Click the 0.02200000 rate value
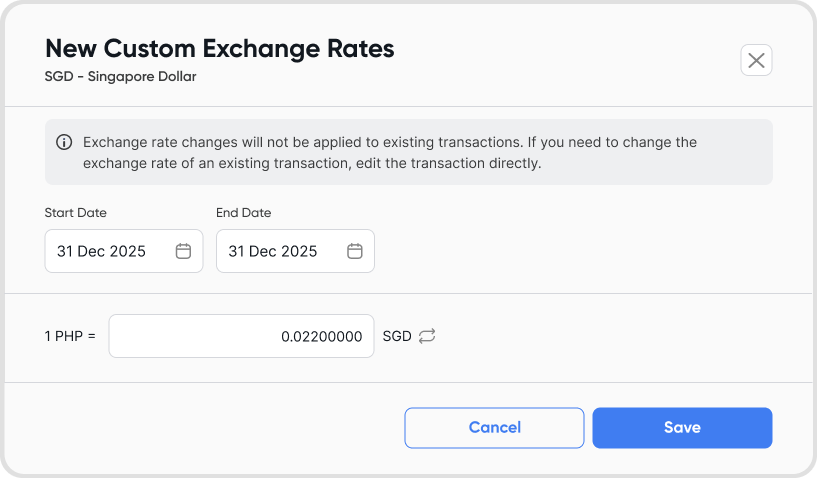817x478 pixels. [x=321, y=337]
